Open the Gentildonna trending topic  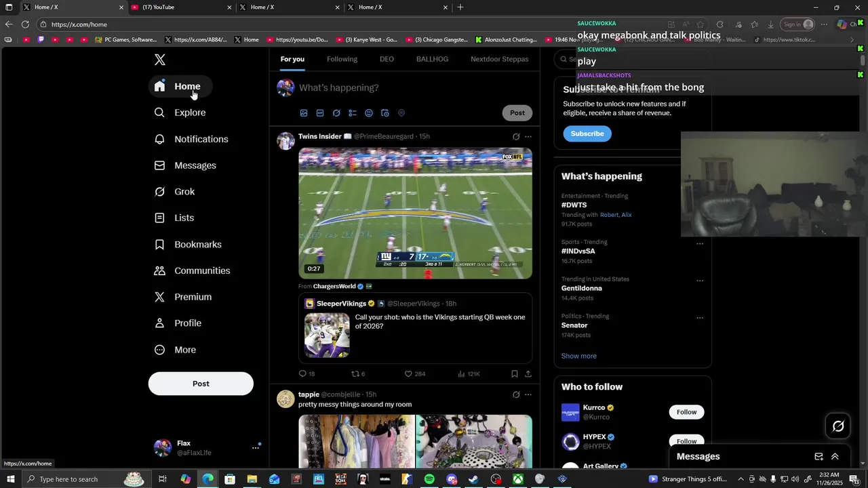(x=582, y=288)
